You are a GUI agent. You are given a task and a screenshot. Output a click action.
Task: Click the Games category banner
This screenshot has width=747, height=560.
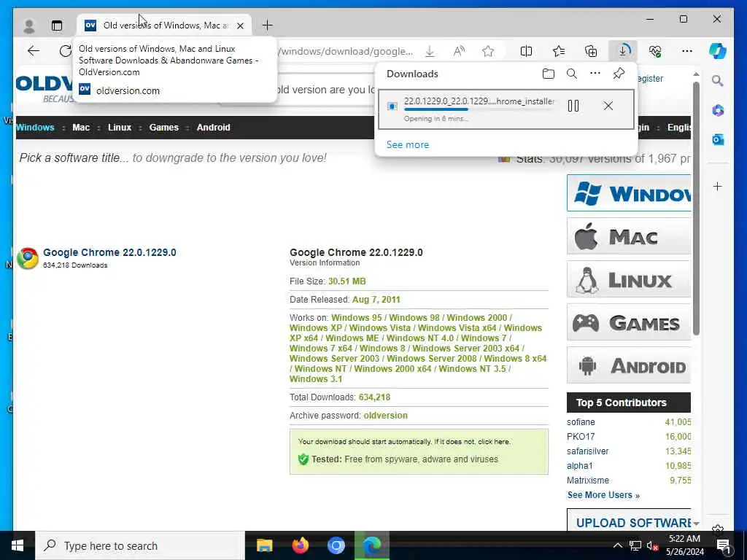[629, 322]
